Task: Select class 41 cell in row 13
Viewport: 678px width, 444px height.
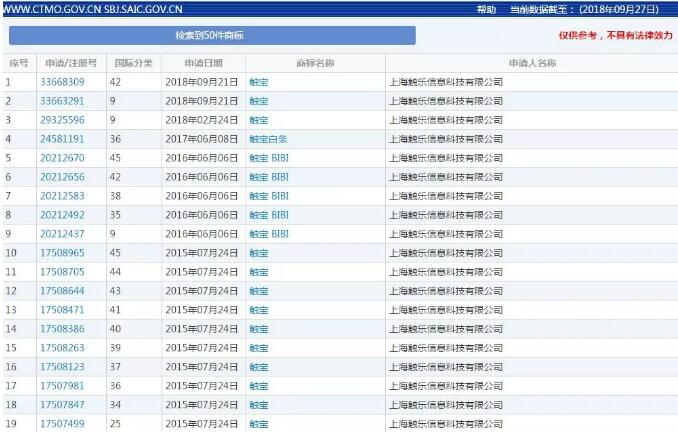Action: [115, 310]
